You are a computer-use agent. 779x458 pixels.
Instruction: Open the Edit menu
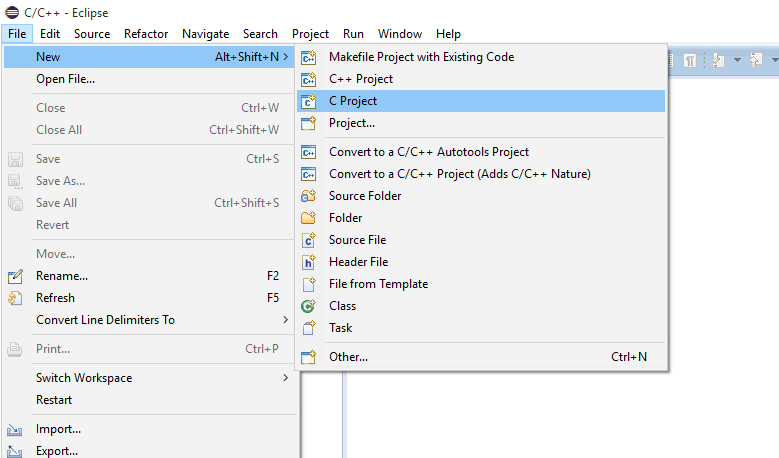click(50, 34)
